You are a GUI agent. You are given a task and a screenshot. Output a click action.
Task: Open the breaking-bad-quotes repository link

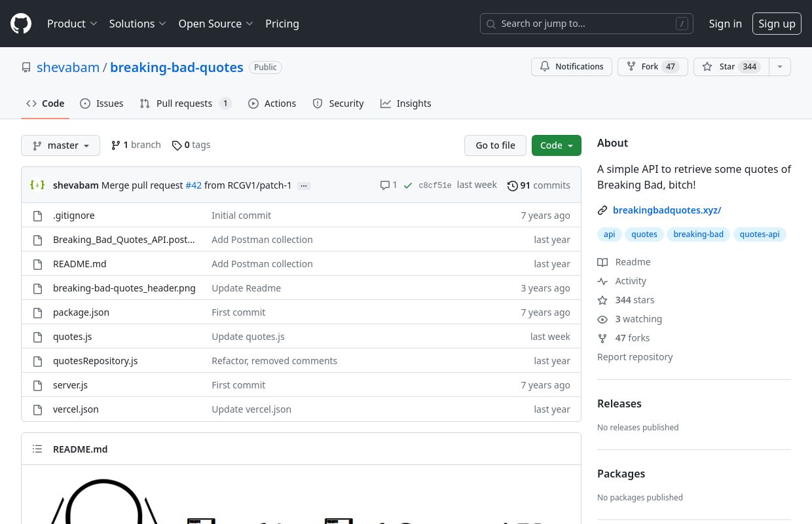pyautogui.click(x=177, y=67)
